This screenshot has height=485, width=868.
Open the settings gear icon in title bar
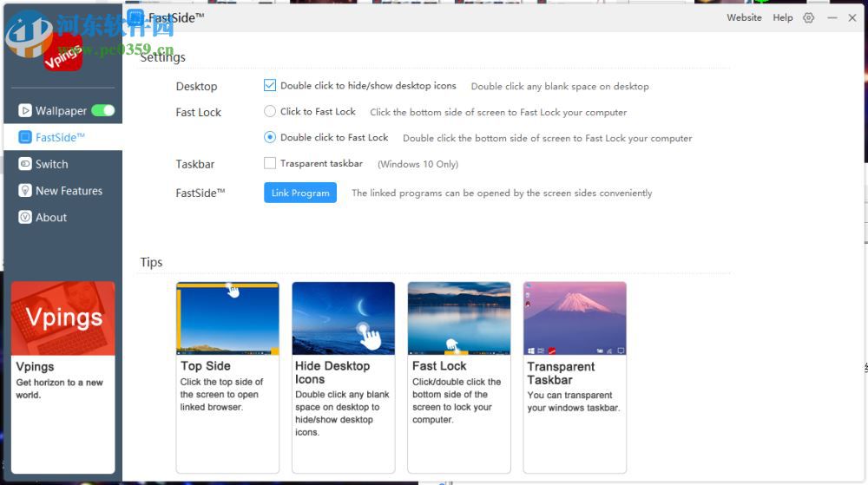pyautogui.click(x=809, y=17)
